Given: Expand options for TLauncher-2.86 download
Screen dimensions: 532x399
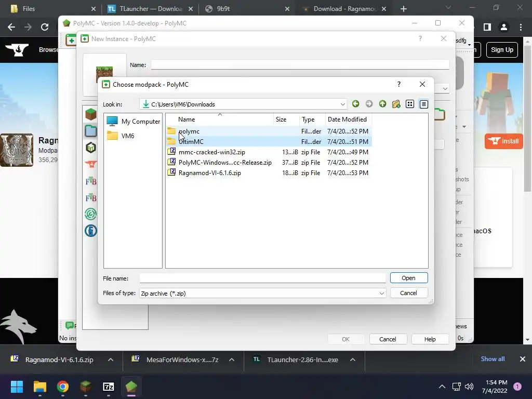Looking at the screenshot, I should (x=353, y=360).
